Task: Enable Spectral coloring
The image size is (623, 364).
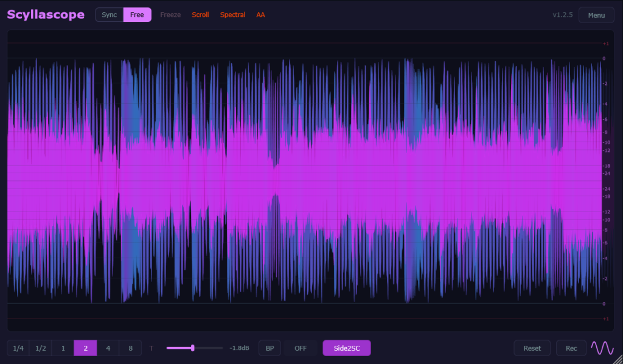Action: 232,15
